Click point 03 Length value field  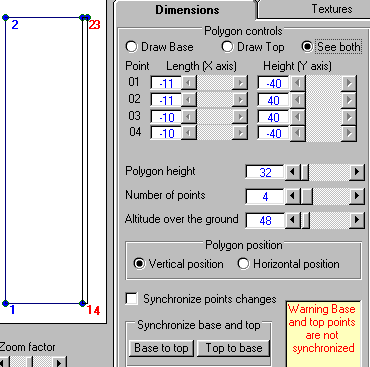[x=166, y=117]
